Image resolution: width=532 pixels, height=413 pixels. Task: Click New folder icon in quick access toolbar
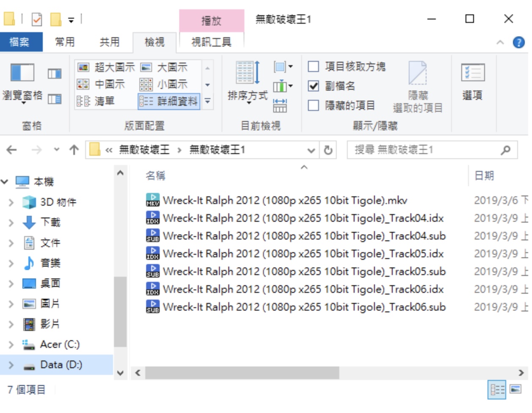click(56, 19)
